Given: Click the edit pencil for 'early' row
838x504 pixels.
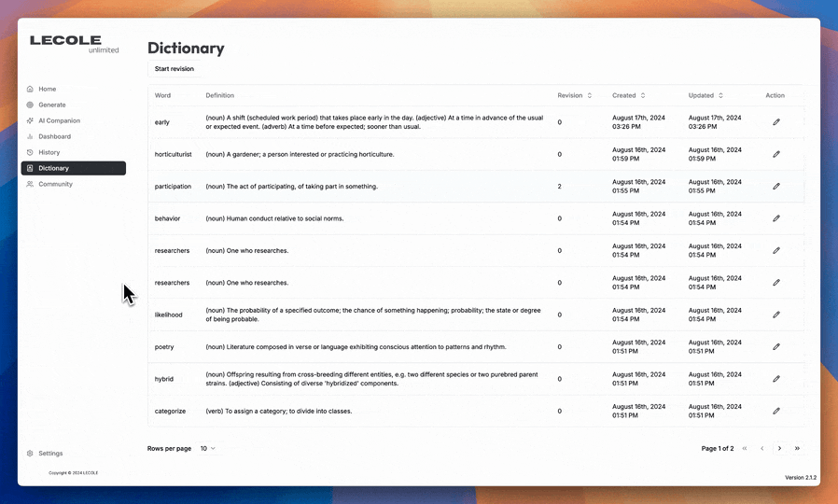Looking at the screenshot, I should tap(775, 122).
